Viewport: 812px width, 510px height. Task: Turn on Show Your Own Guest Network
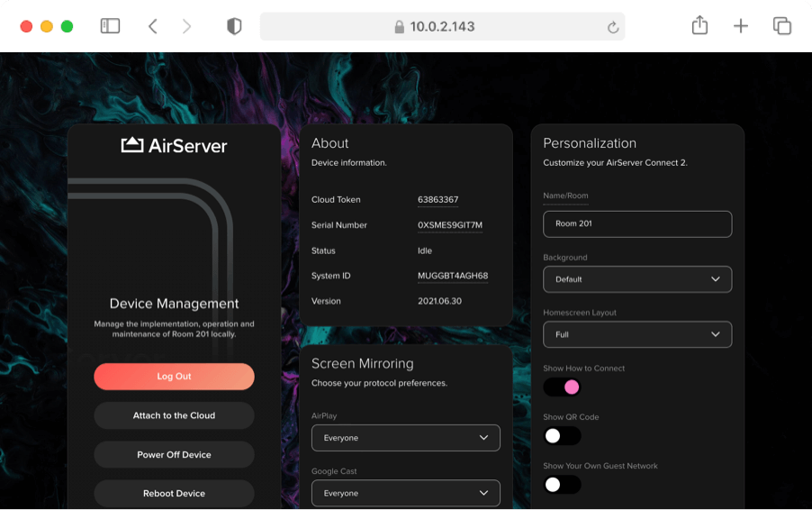point(562,485)
